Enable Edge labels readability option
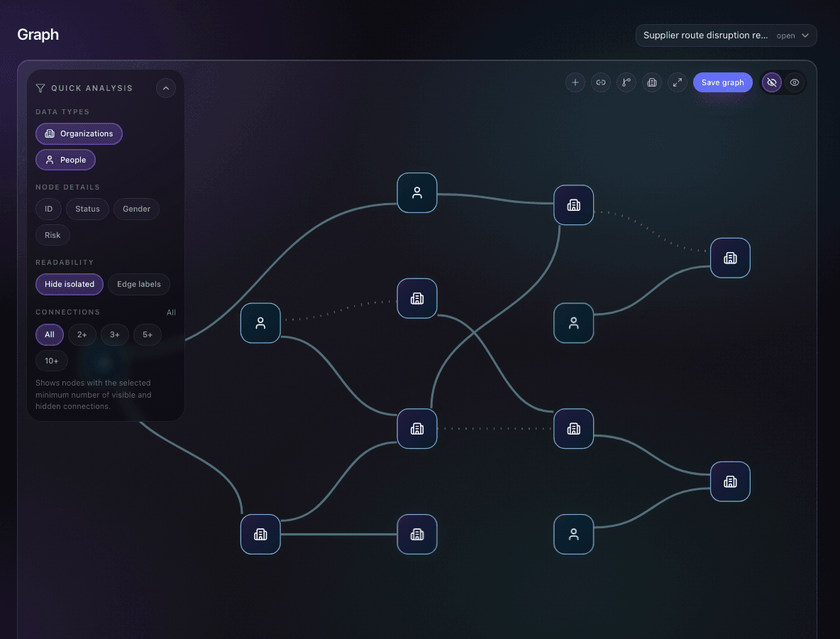840x639 pixels. tap(139, 284)
